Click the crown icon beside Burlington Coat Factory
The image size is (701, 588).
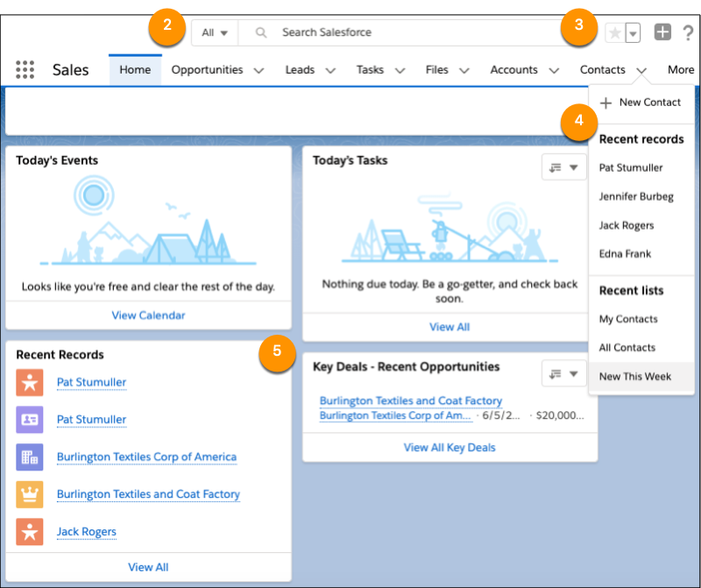(29, 494)
